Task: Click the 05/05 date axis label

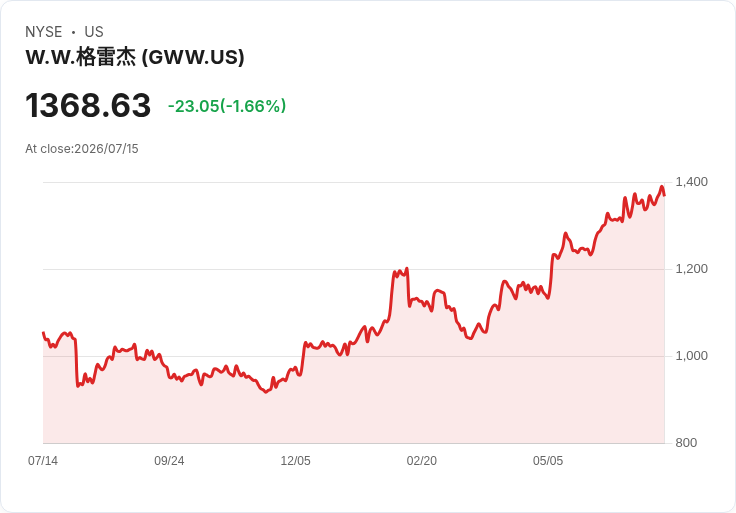Action: point(548,461)
